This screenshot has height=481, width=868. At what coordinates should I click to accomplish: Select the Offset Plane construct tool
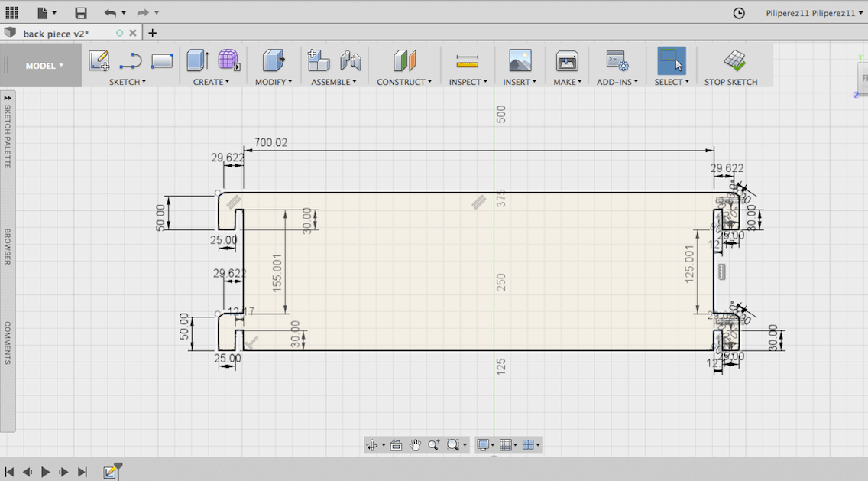[x=405, y=60]
